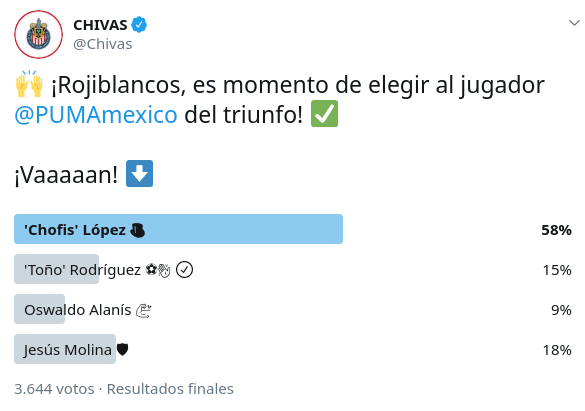Click the blue verified badge
The image size is (585, 411).
point(139,25)
